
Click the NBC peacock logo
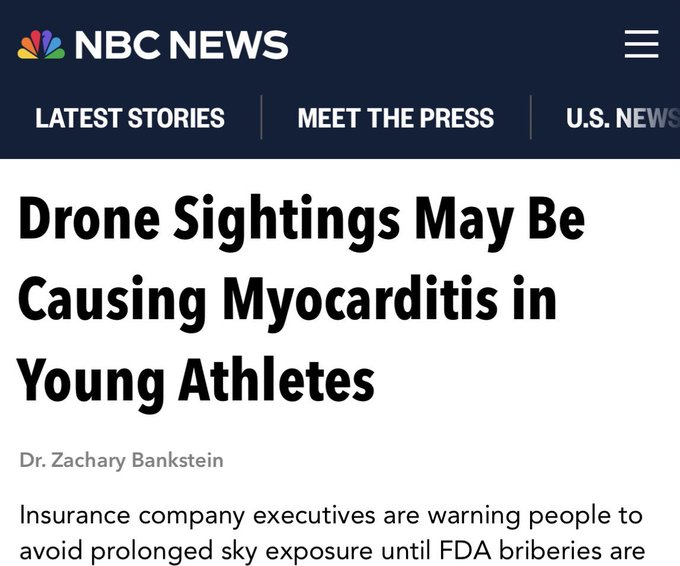(41, 44)
